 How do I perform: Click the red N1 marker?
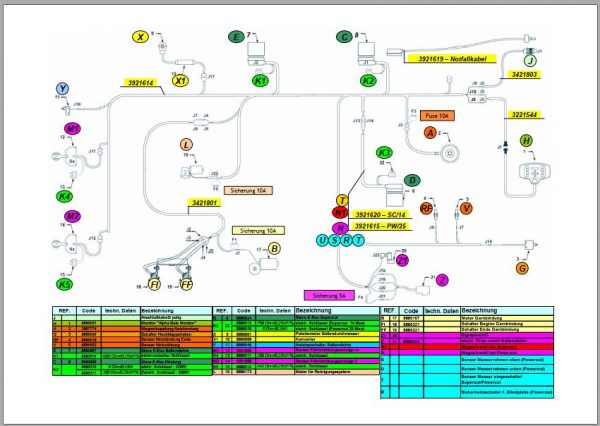pos(340,212)
